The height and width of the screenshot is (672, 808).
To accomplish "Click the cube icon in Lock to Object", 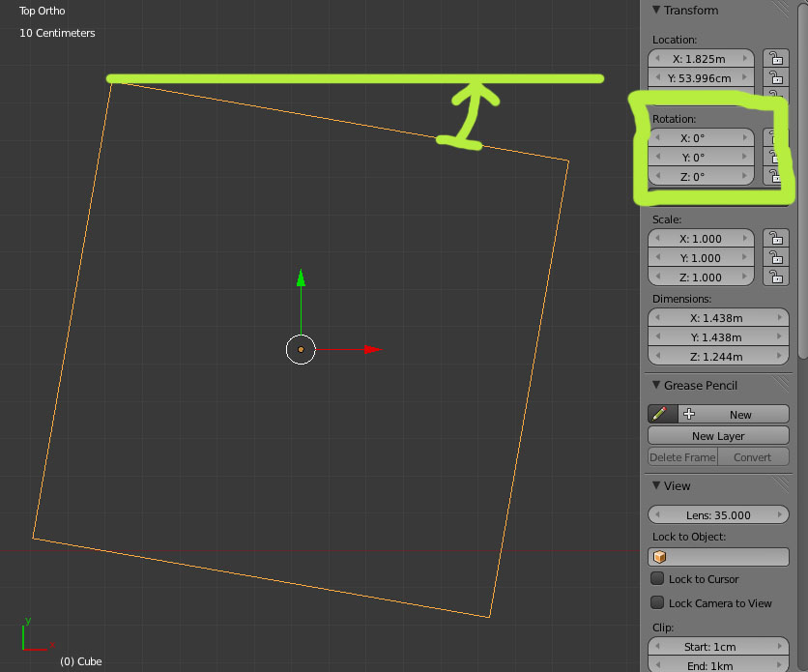I will point(659,557).
